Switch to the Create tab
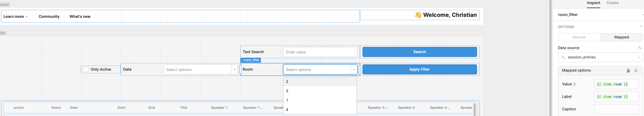The width and height of the screenshot is (644, 116). [x=612, y=3]
